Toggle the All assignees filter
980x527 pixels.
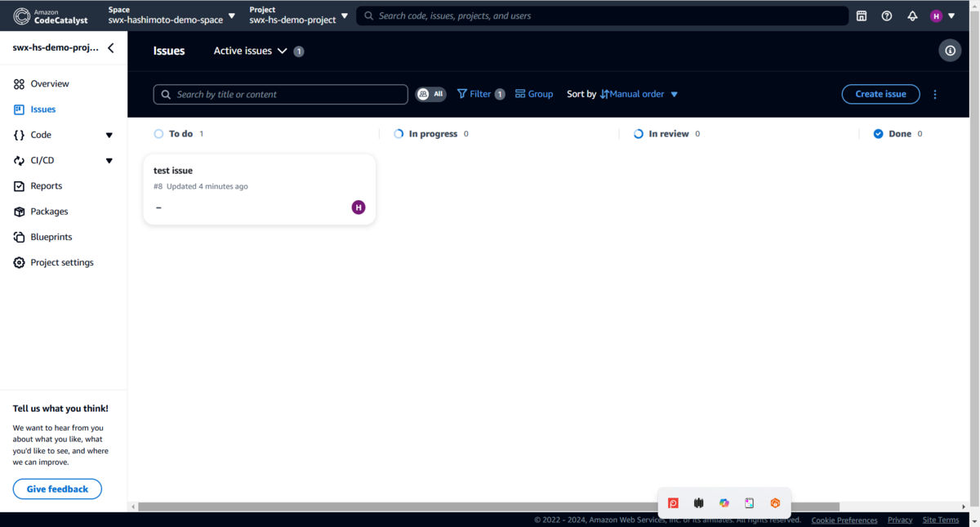click(x=431, y=94)
